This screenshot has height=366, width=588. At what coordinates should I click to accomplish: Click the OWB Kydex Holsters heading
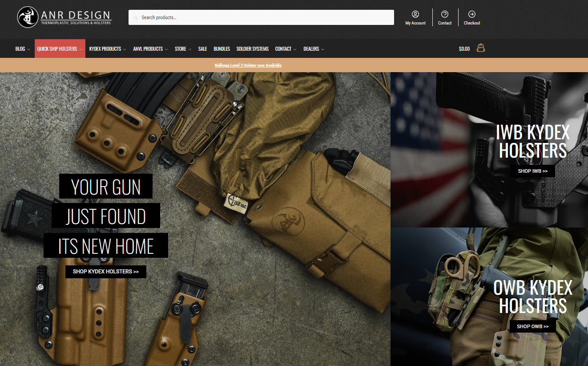tap(533, 297)
